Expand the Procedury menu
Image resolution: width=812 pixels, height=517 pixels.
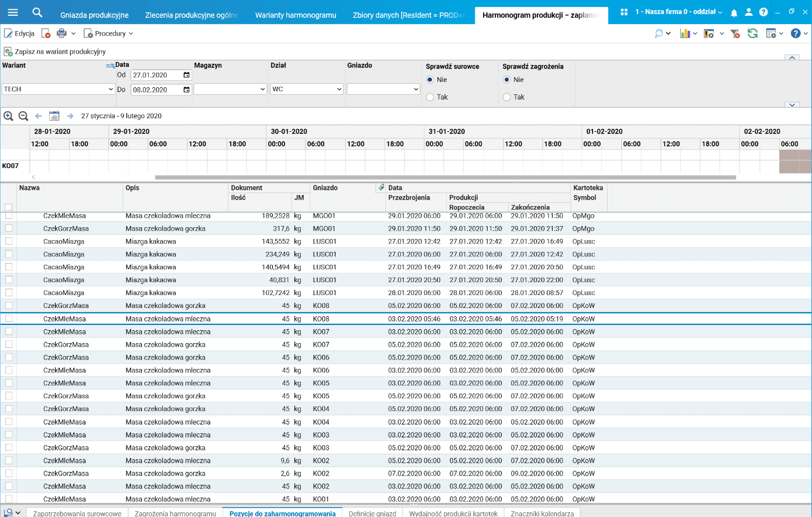click(x=109, y=33)
